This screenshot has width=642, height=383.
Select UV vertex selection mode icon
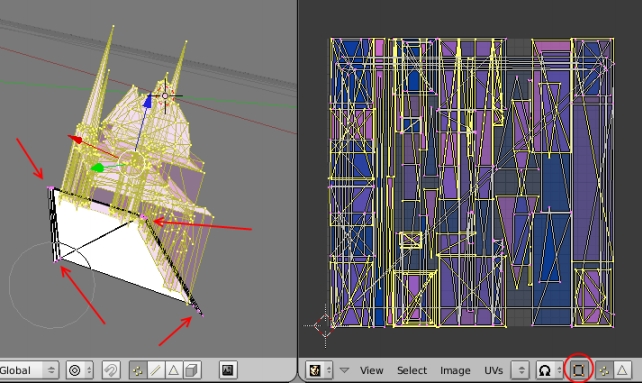pyautogui.click(x=604, y=370)
